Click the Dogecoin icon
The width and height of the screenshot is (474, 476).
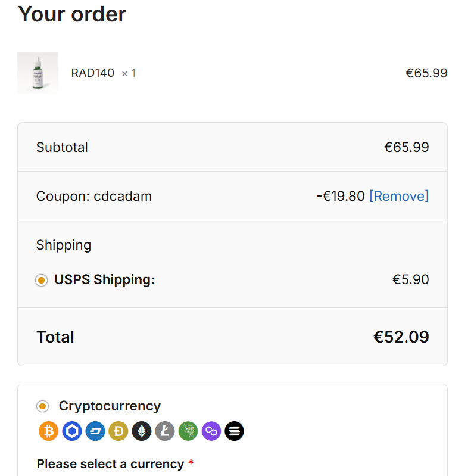[x=118, y=431]
